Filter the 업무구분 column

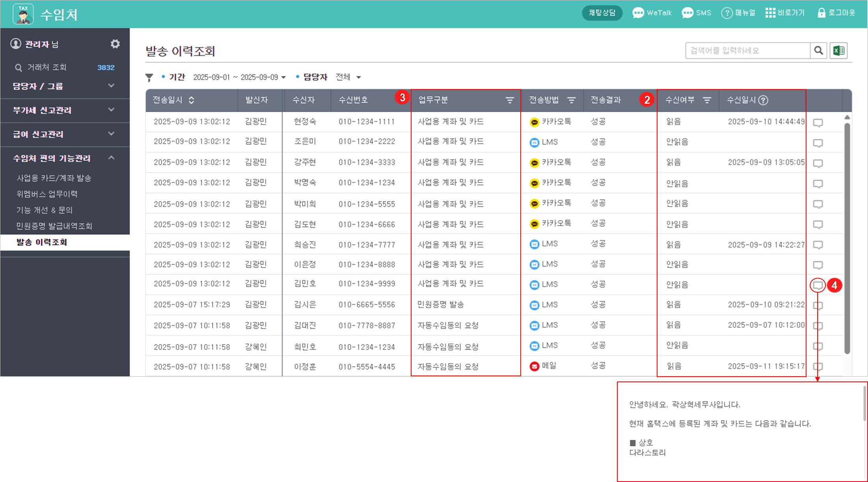click(x=510, y=100)
